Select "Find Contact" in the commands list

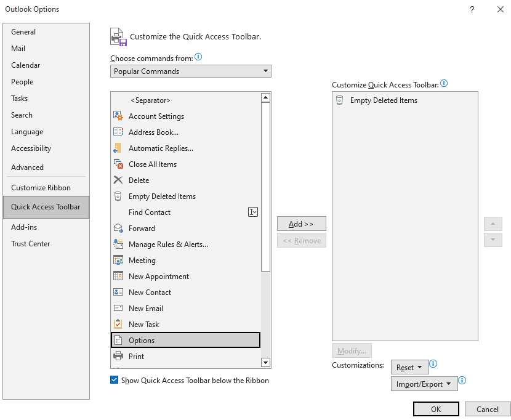point(186,212)
